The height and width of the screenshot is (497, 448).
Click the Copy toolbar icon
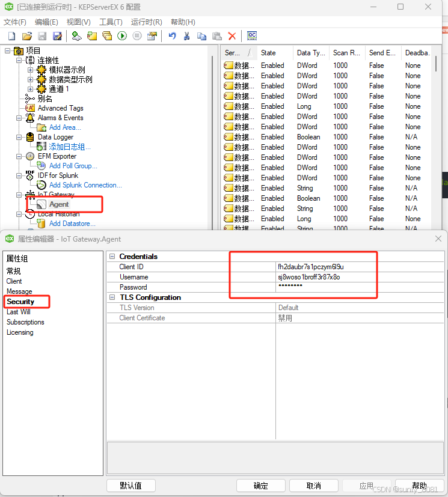201,36
